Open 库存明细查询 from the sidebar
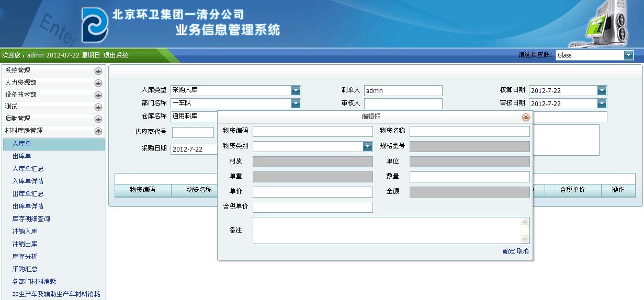This screenshot has height=300, width=644. tap(31, 219)
